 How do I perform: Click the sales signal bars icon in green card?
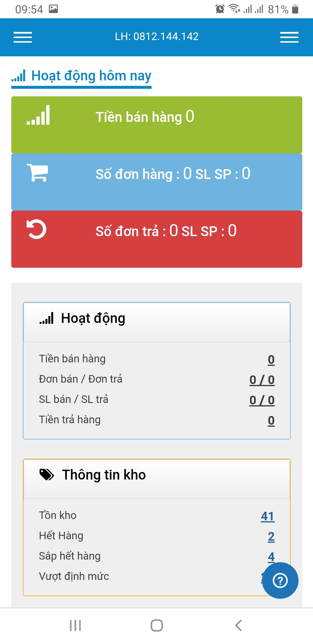[x=38, y=115]
